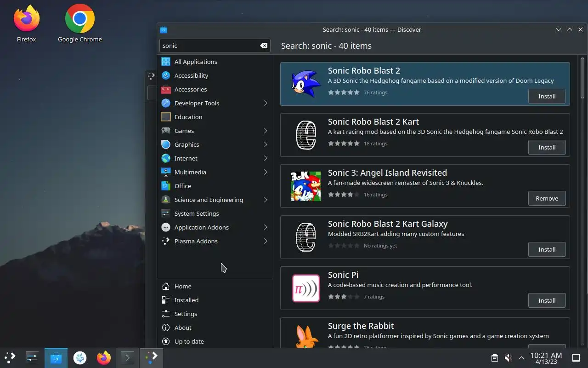Open the clipboard tray icon
This screenshot has height=368, width=588.
[494, 358]
